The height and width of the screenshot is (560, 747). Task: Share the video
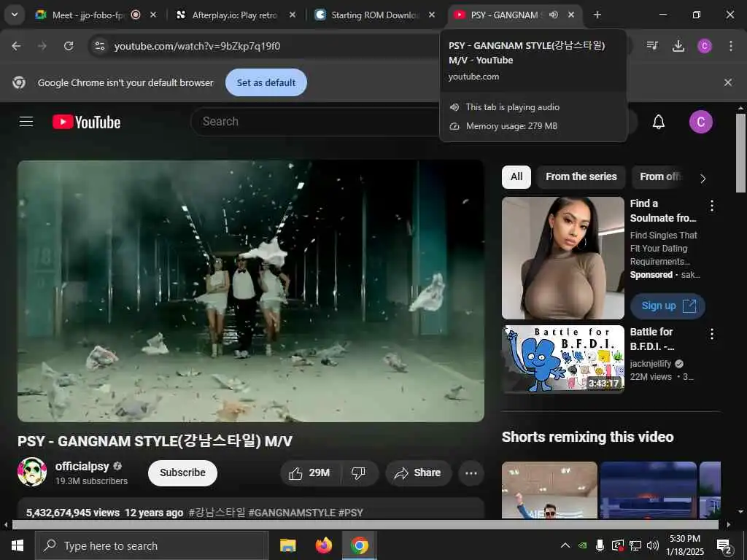pos(418,472)
